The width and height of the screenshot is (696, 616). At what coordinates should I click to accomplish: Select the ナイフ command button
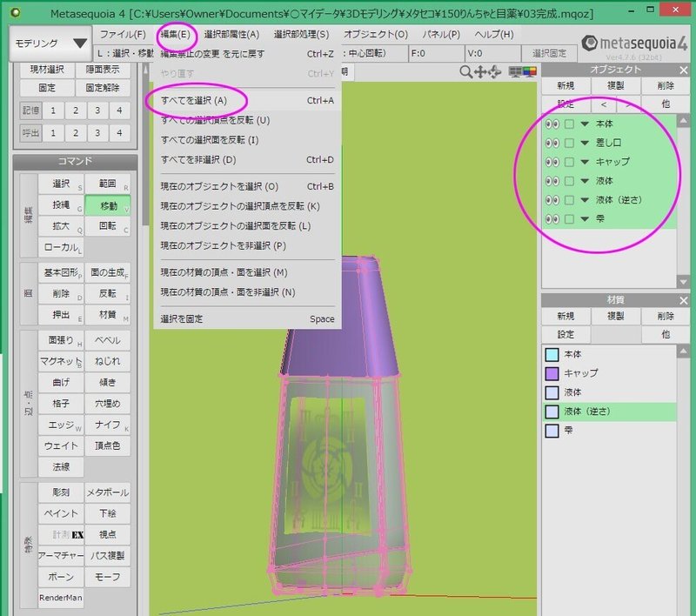coord(107,425)
